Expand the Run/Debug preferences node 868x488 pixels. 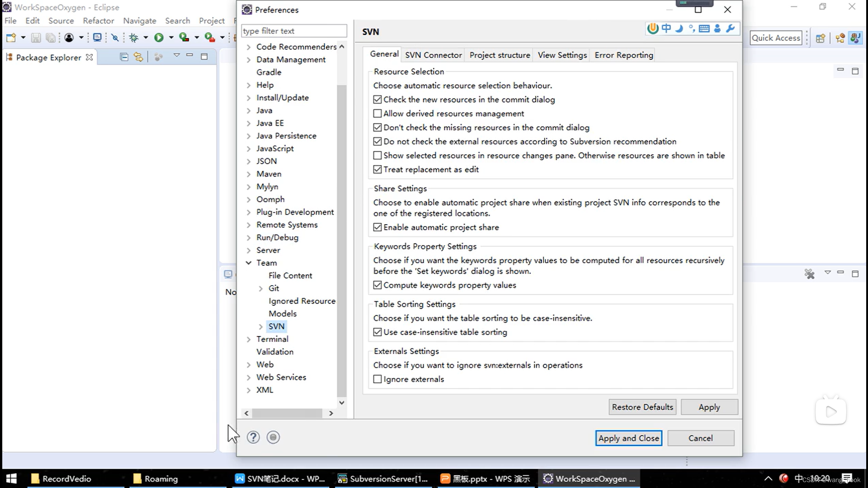[x=249, y=237]
